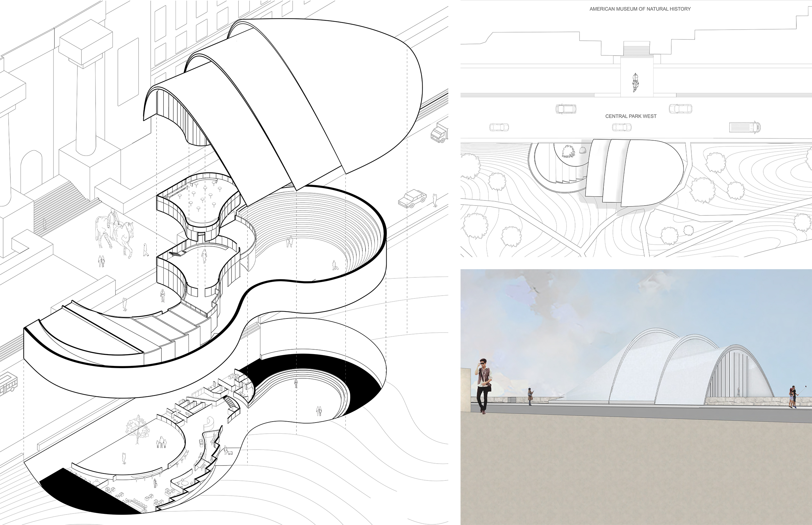812x525 pixels.
Task: Click the sedan car beside the amphitheater
Action: click(412, 199)
